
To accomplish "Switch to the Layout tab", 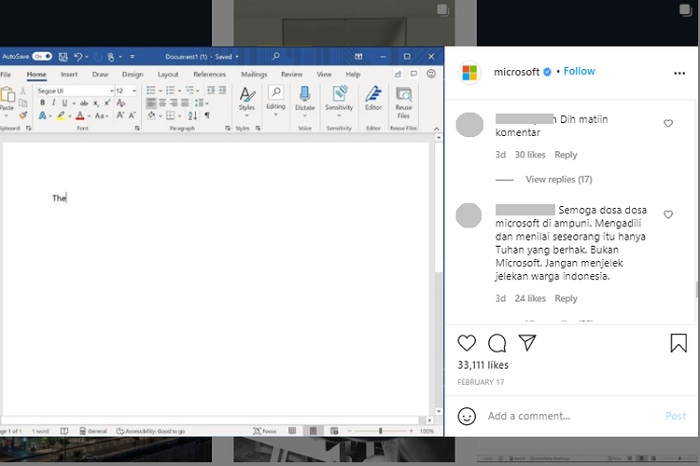I will [168, 75].
